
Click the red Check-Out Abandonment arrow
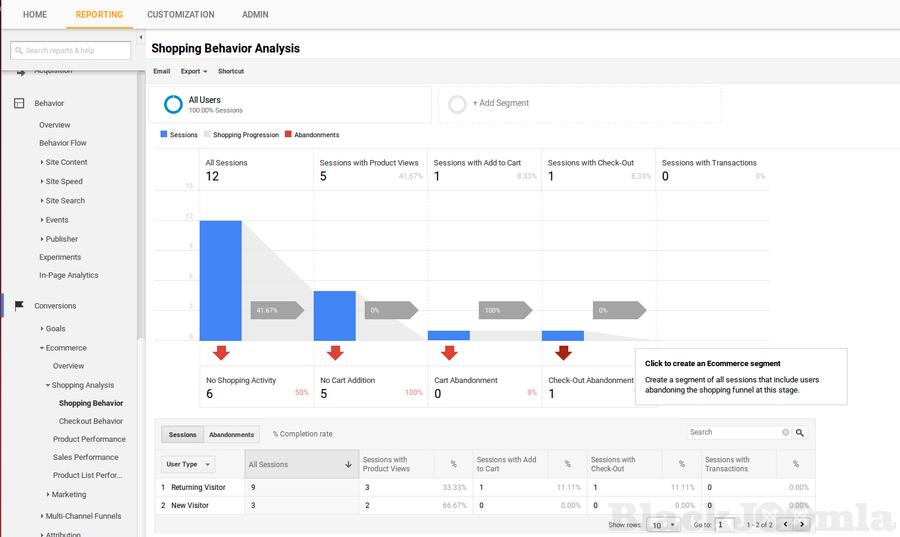pyautogui.click(x=563, y=353)
